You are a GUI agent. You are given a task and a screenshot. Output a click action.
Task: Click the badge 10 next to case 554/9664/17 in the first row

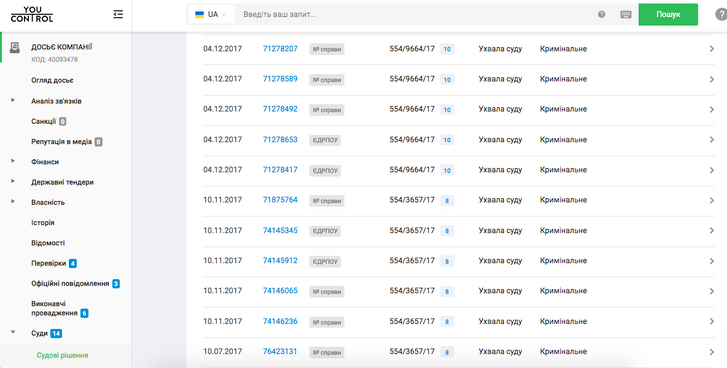click(447, 49)
